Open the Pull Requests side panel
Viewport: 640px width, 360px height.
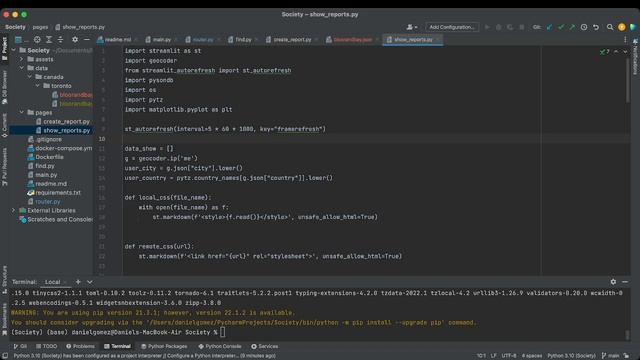pos(4,167)
